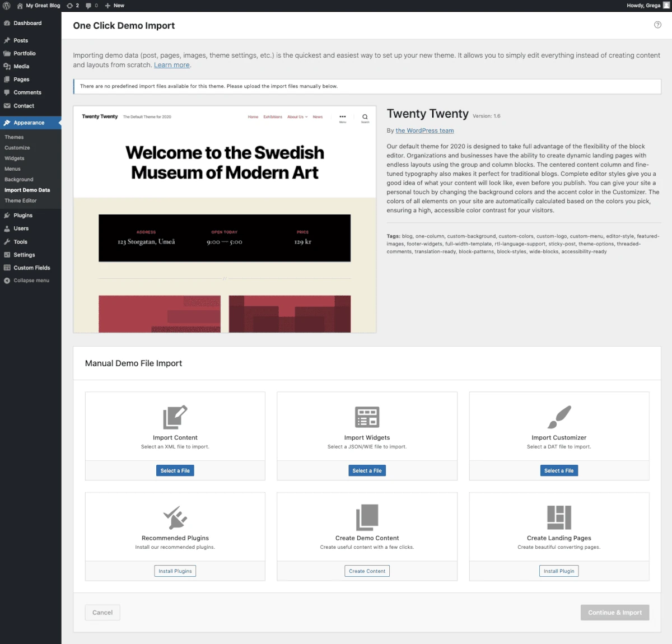Open Menus in Appearance submenu
The width and height of the screenshot is (672, 644).
(12, 169)
